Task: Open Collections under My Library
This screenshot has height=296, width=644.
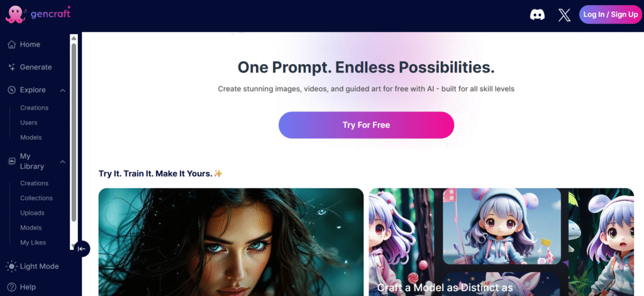Action: click(x=36, y=198)
